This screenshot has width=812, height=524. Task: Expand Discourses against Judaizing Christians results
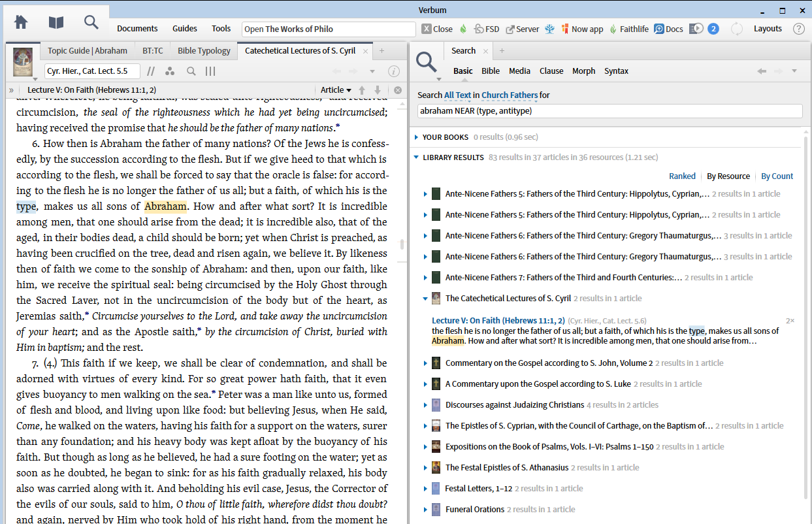pos(425,405)
